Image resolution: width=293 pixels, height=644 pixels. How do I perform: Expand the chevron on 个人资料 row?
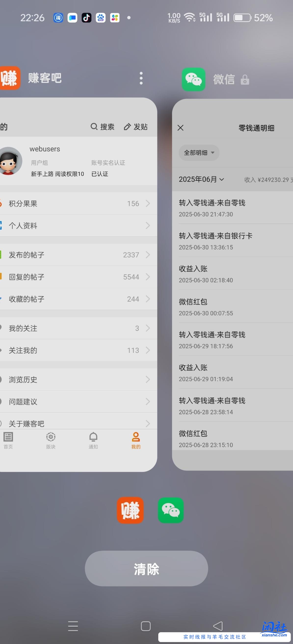click(x=148, y=226)
